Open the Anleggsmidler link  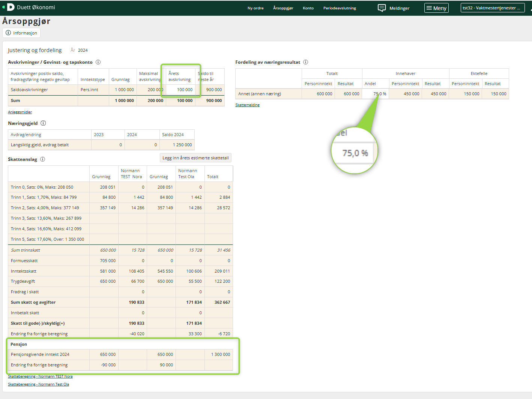point(20,112)
